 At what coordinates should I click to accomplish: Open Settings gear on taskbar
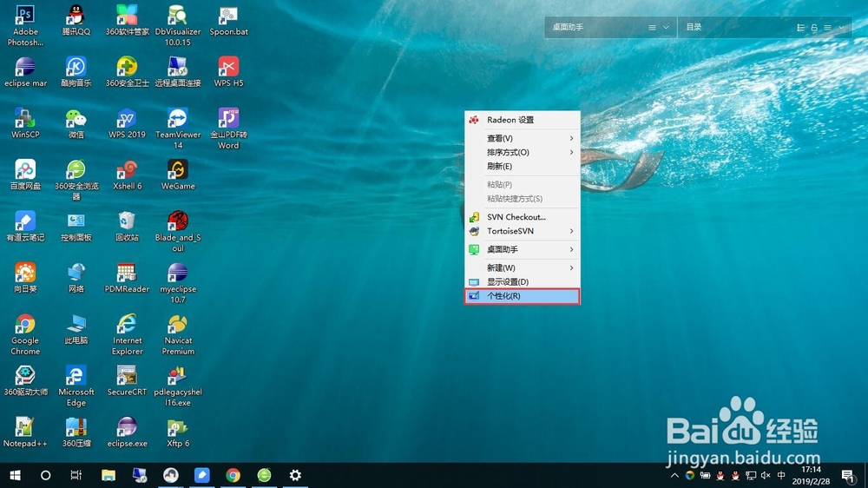tap(296, 475)
